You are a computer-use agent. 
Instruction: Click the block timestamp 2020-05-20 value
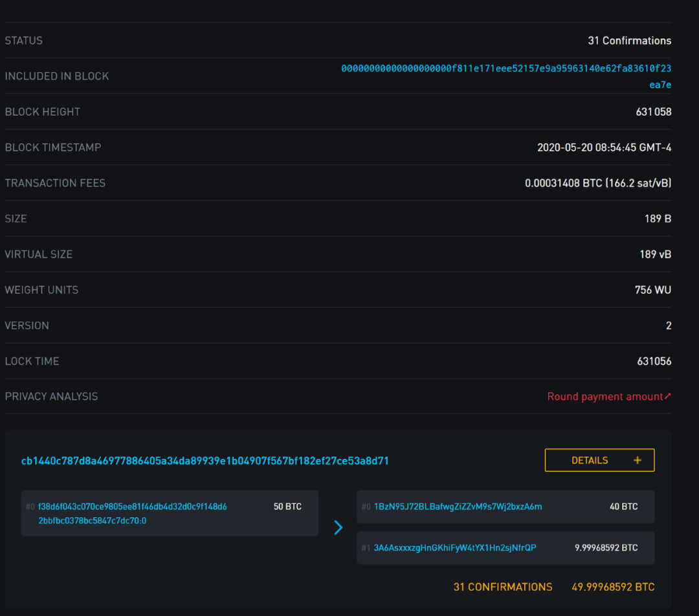click(x=604, y=148)
